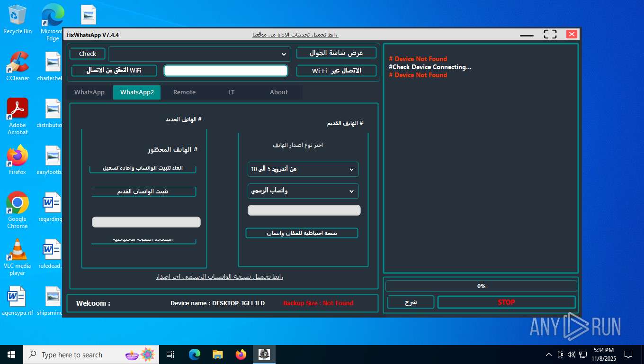
Task: Switch to WhatsApp2 tab
Action: pyautogui.click(x=137, y=92)
